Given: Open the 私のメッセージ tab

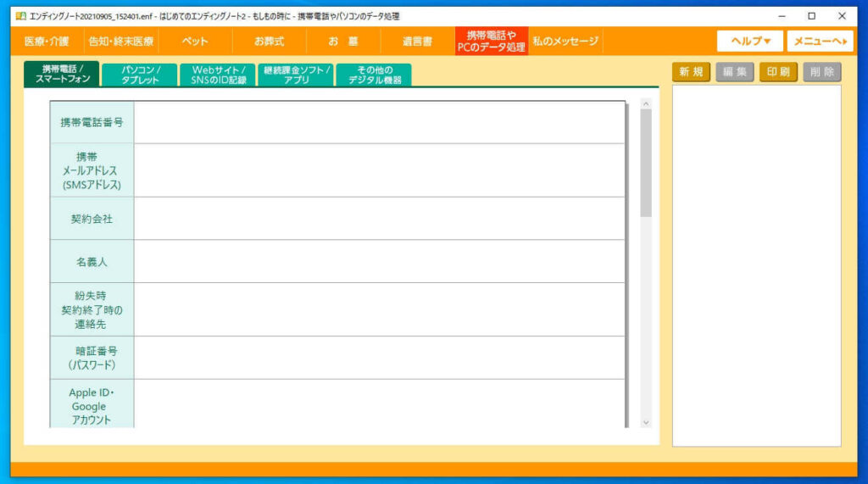Looking at the screenshot, I should click(565, 42).
